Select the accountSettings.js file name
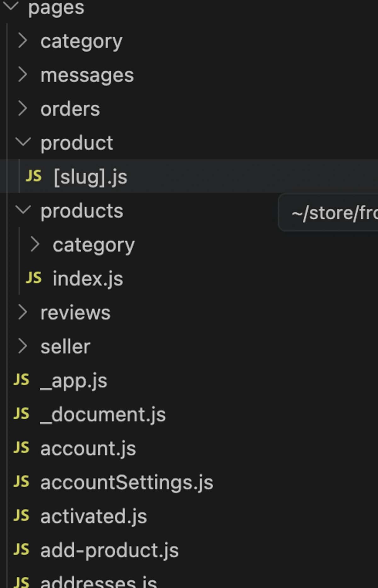 pos(127,483)
